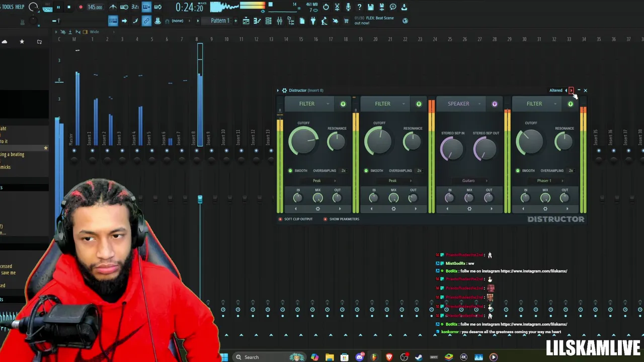Open the piano roll icon

257,21
